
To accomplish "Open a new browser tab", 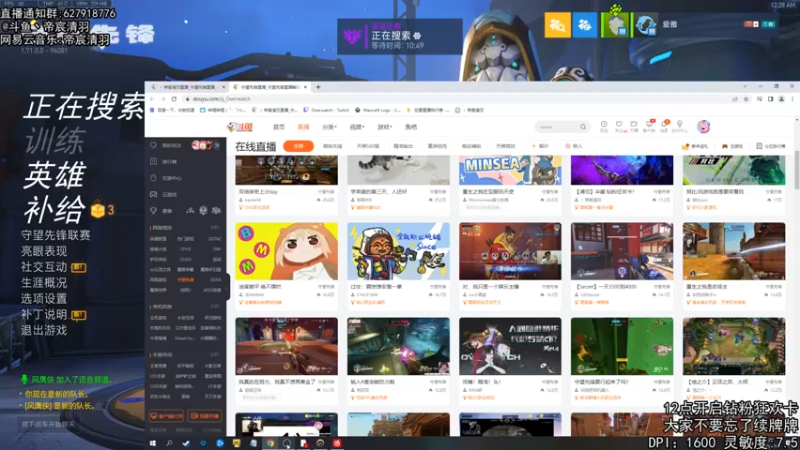I will pos(318,87).
